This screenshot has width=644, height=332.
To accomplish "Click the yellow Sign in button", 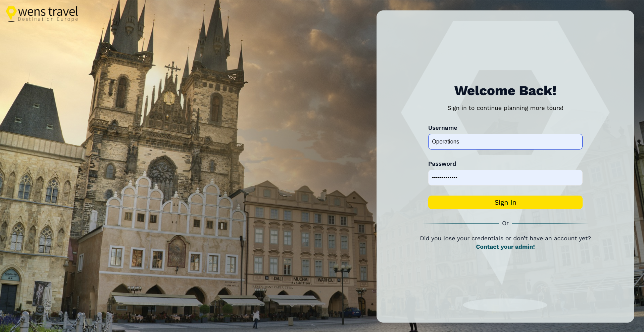I will [x=505, y=202].
